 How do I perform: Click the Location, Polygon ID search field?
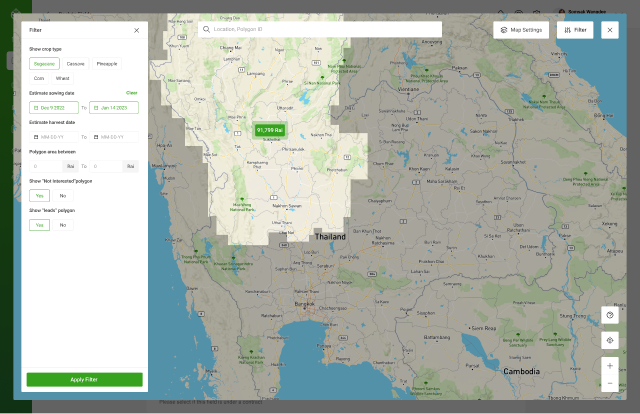(320, 29)
